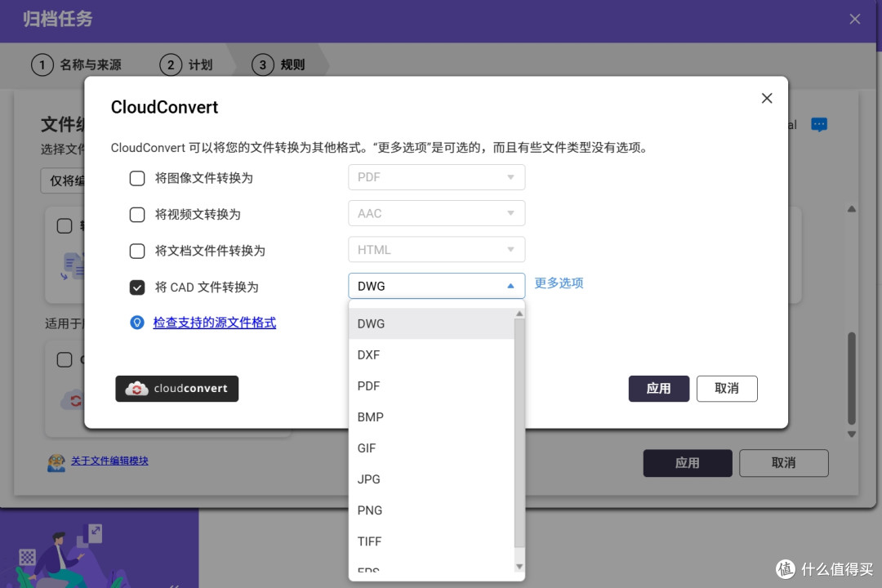The image size is (882, 588).
Task: Click 应用 in the 归档任务 window
Action: pos(688,463)
